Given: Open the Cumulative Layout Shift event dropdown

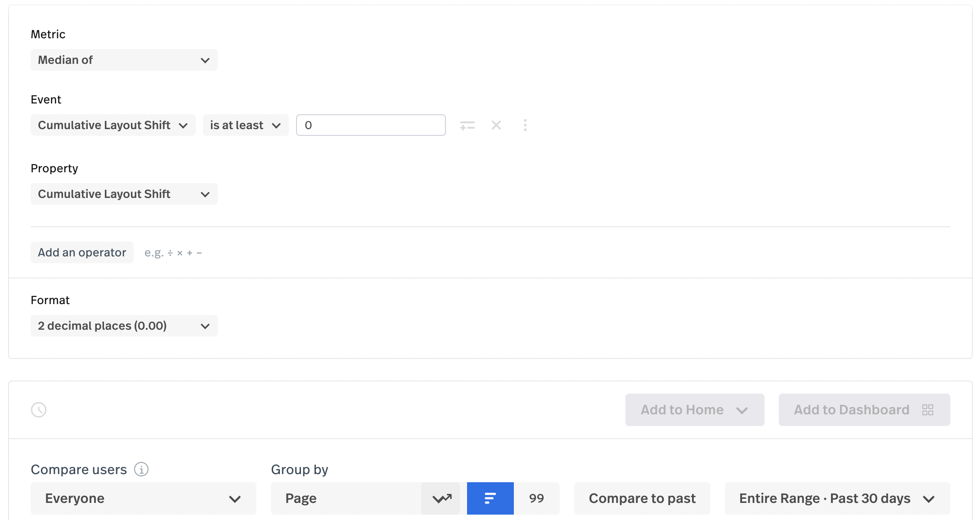Looking at the screenshot, I should tap(113, 125).
